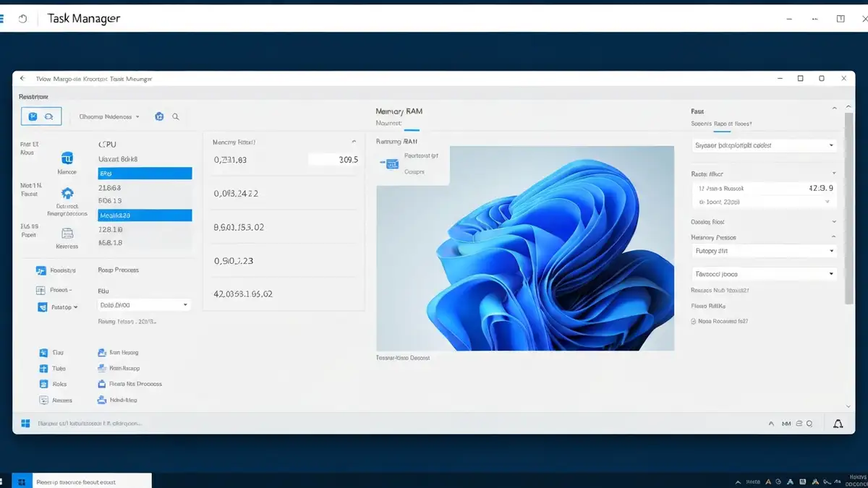Click the grid icon next to Tlobs
Screen dimensions: 868x488
[x=43, y=369]
